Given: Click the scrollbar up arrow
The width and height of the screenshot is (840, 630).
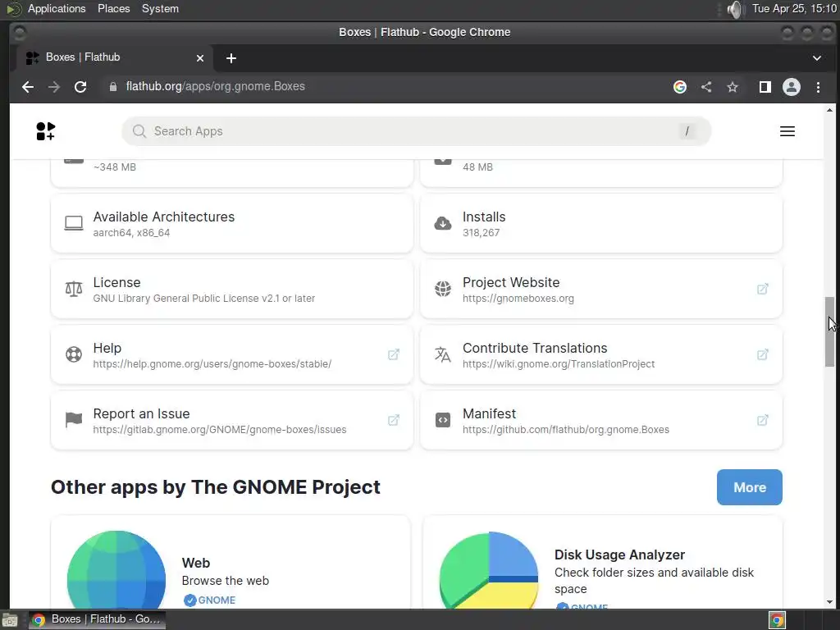Looking at the screenshot, I should [x=829, y=110].
